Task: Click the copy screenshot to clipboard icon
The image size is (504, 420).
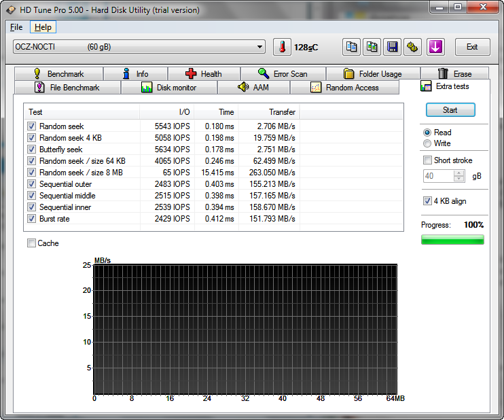Action: click(x=372, y=47)
